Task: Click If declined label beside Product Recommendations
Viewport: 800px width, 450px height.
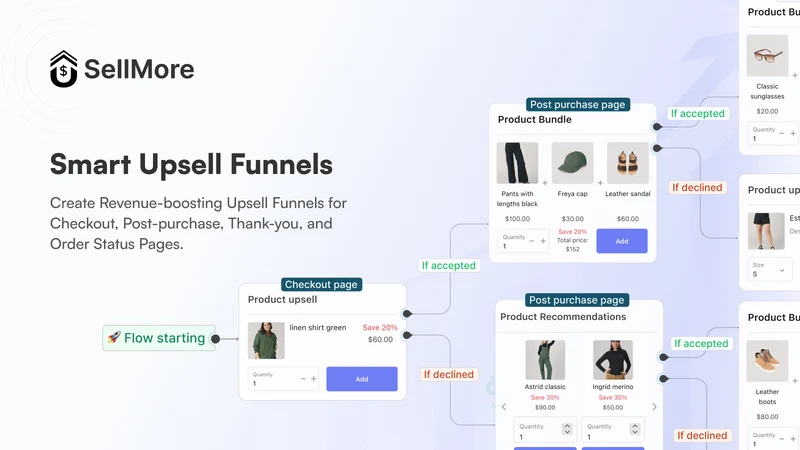Action: [702, 435]
